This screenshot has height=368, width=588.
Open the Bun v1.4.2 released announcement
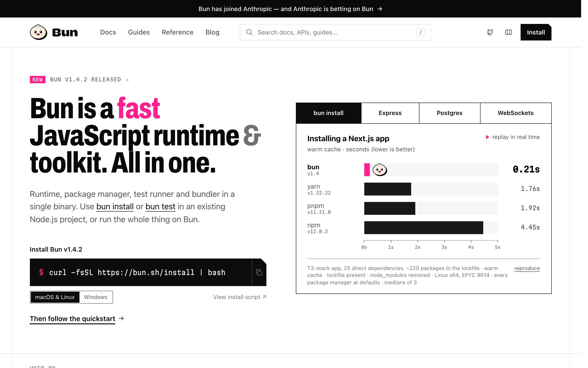click(x=90, y=80)
